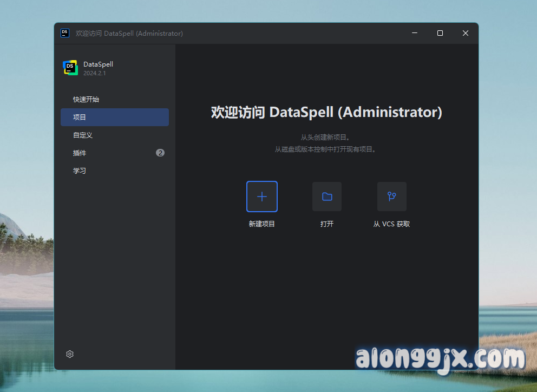Click the Open folder icon
Screen dimensions: 537x392
click(327, 197)
